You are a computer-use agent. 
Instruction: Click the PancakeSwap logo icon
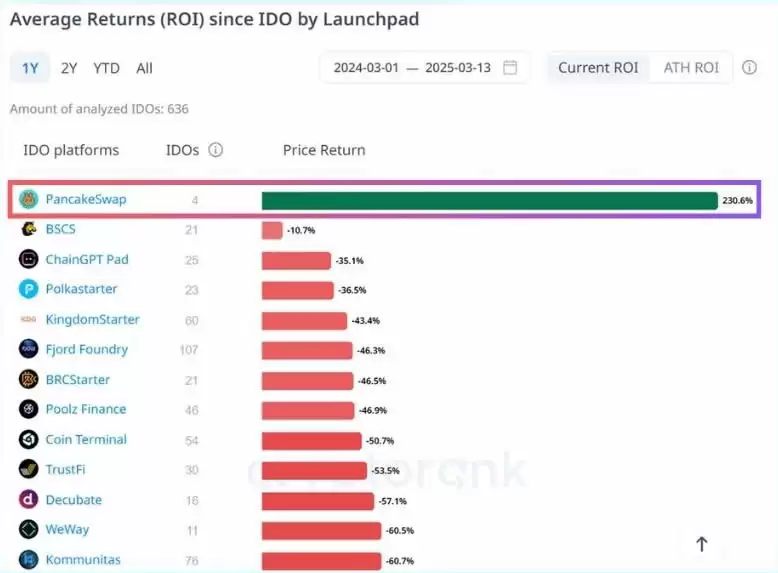click(x=28, y=199)
